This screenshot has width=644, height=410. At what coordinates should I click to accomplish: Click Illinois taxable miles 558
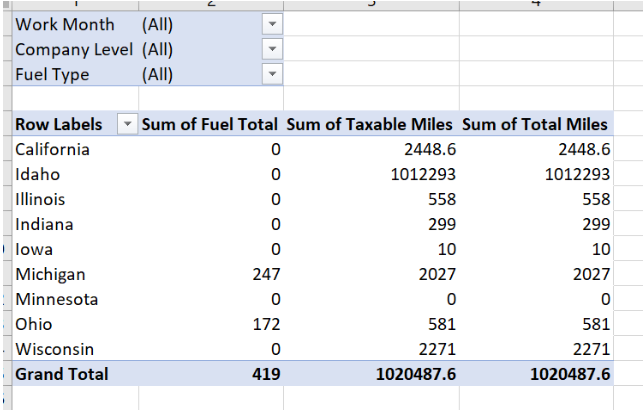[x=442, y=199]
